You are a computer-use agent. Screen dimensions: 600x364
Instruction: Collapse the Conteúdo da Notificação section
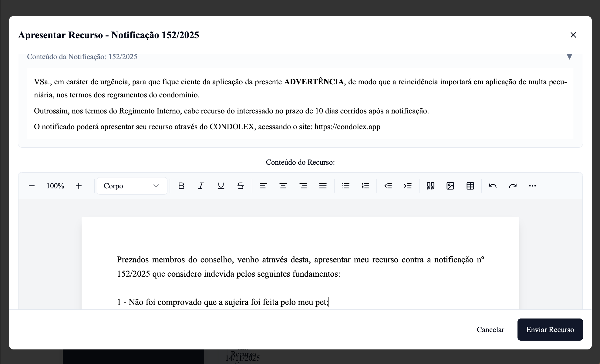pos(570,57)
